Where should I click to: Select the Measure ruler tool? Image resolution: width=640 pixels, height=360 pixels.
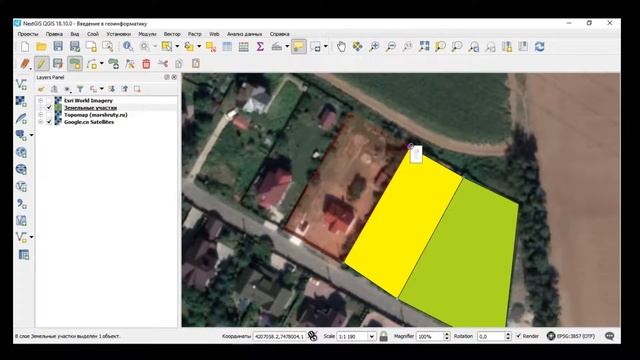tap(277, 47)
